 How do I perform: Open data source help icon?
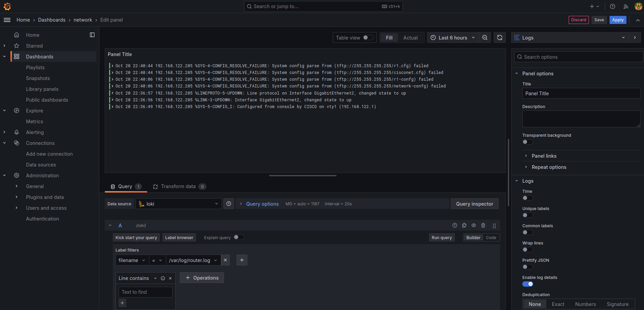tap(229, 204)
